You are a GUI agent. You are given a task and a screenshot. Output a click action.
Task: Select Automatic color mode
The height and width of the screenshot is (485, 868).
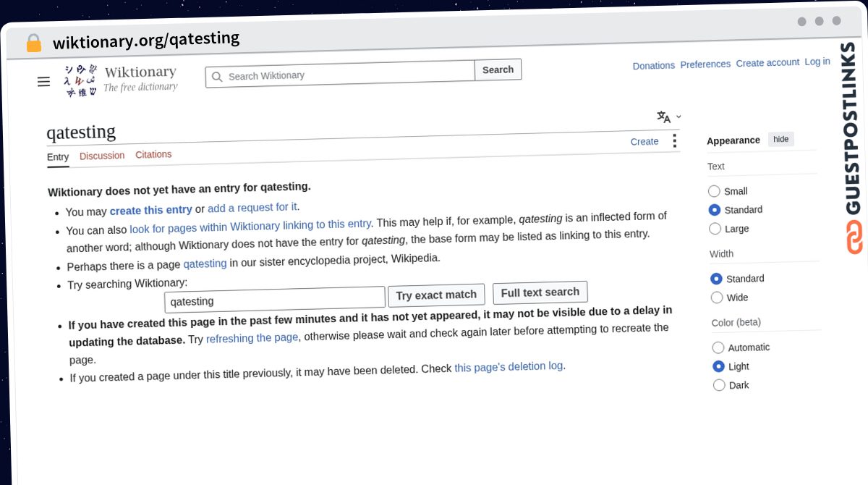(x=718, y=347)
